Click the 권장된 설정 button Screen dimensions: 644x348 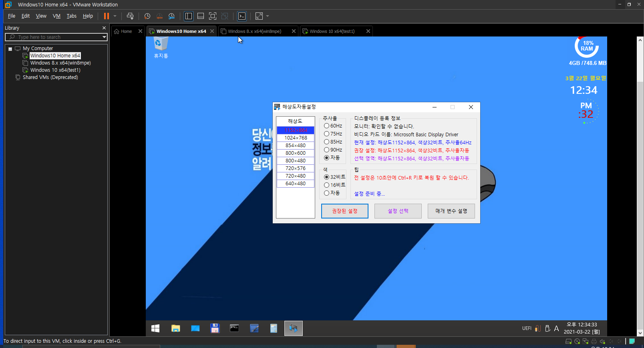pyautogui.click(x=345, y=211)
